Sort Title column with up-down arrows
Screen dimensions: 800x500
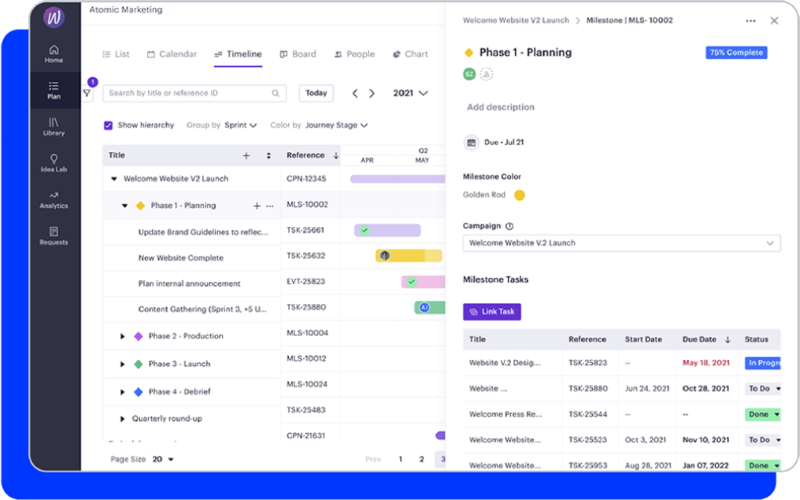coord(269,156)
